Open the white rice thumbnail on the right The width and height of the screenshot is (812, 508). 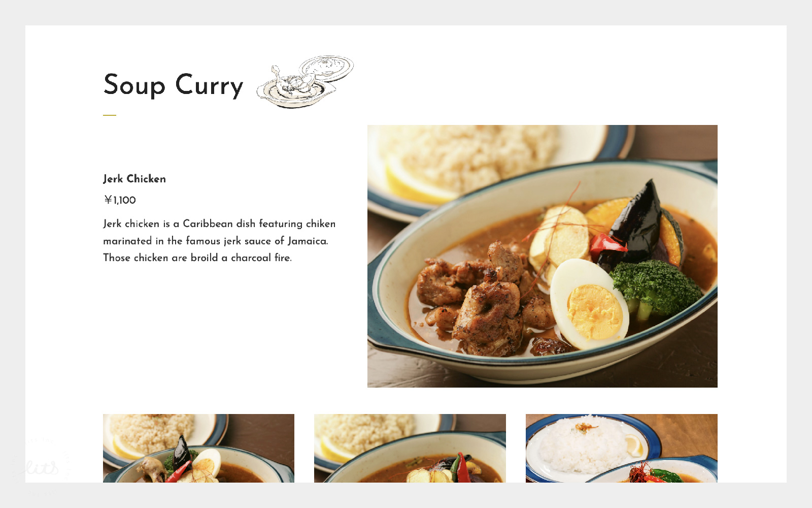click(x=622, y=448)
